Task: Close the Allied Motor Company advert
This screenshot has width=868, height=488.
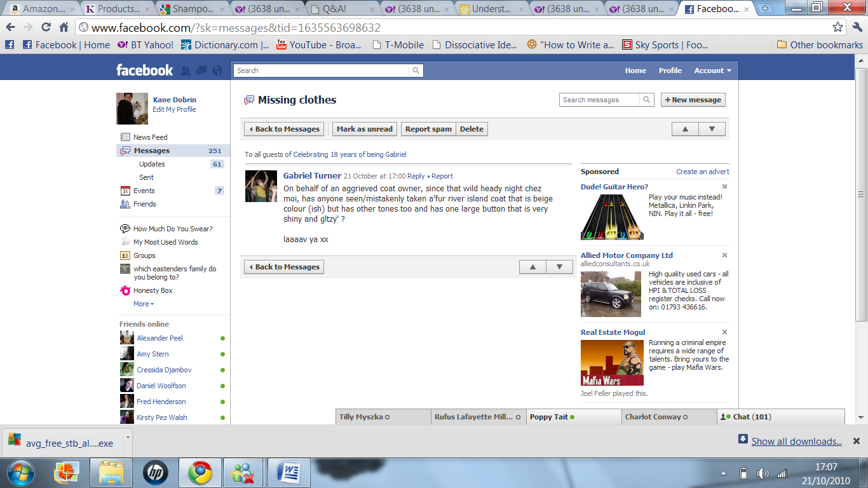Action: [x=724, y=255]
